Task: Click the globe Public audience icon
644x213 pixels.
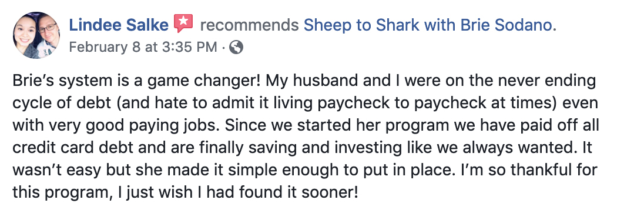Action: pyautogui.click(x=236, y=47)
